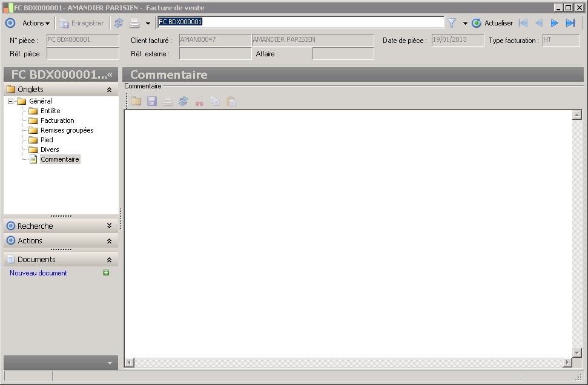Collapse the Documents section

tap(109, 260)
